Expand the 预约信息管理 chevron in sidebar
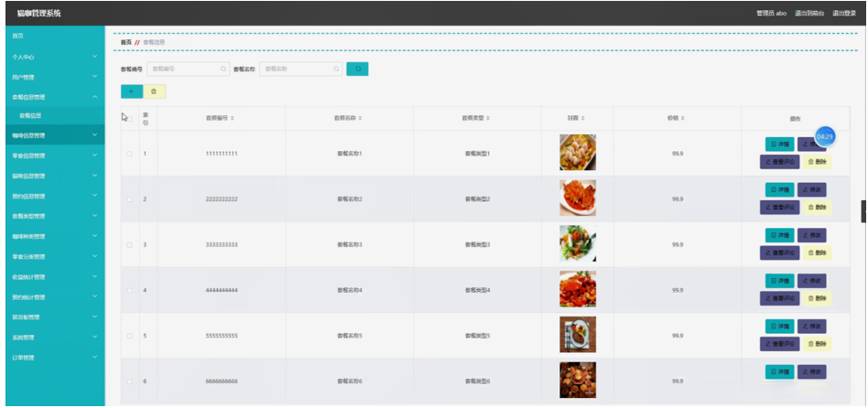 click(94, 196)
